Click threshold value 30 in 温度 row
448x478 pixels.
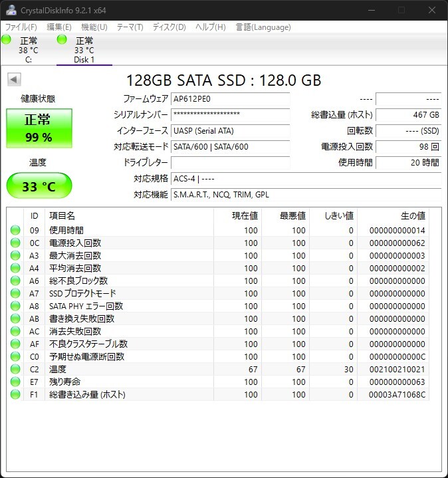(x=349, y=369)
